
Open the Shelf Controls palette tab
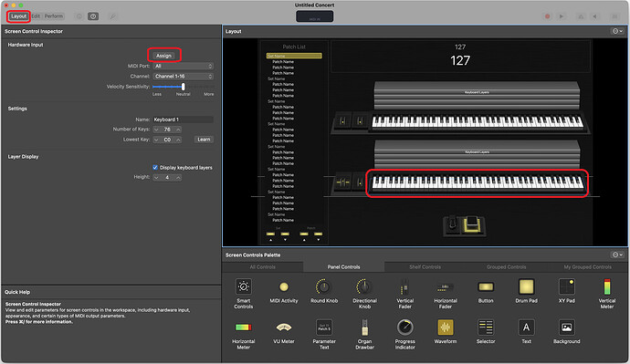425,267
